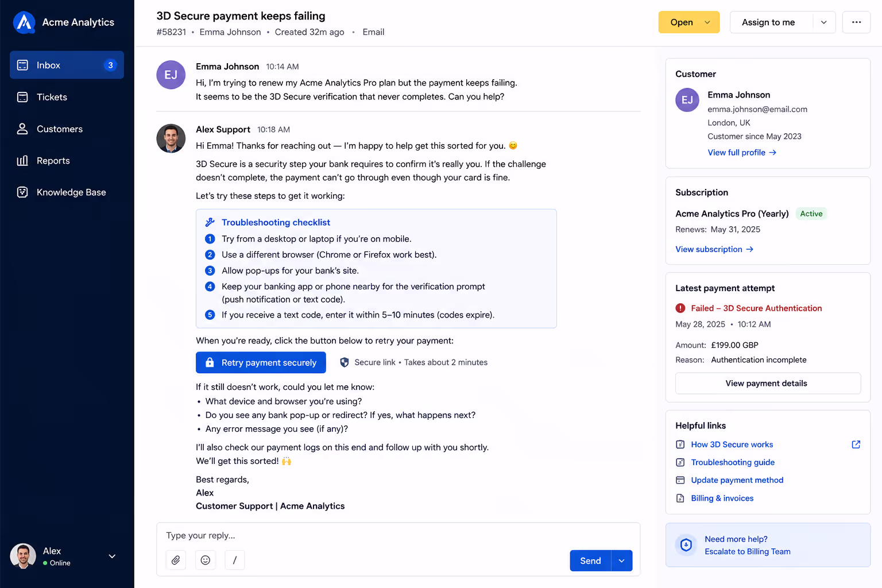Image resolution: width=882 pixels, height=588 pixels.
Task: Click into the Type your reply field
Action: [x=398, y=535]
